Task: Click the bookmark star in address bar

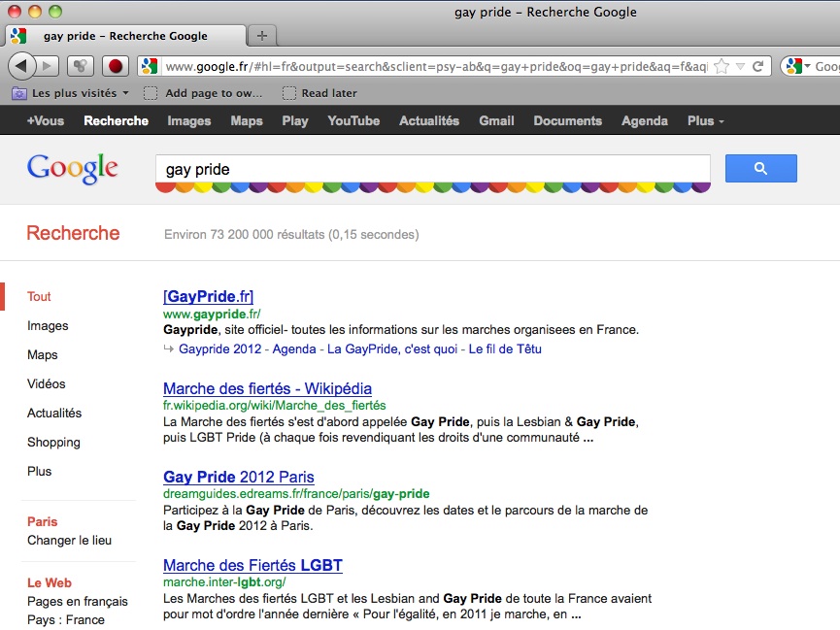Action: pyautogui.click(x=722, y=66)
